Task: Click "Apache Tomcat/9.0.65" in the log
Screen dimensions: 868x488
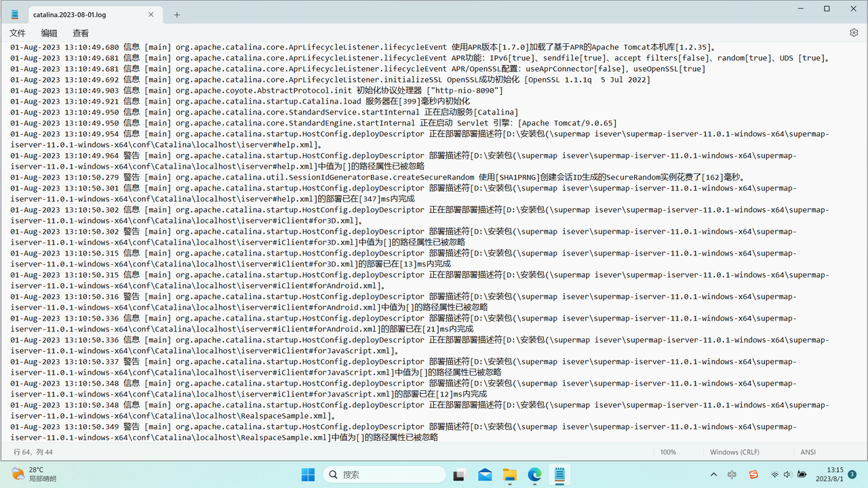Action: click(567, 123)
